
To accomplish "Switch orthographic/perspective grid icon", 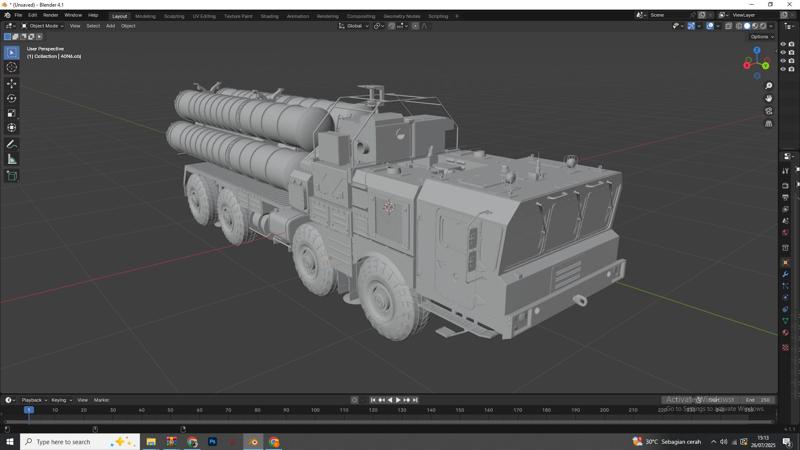I will pyautogui.click(x=768, y=124).
